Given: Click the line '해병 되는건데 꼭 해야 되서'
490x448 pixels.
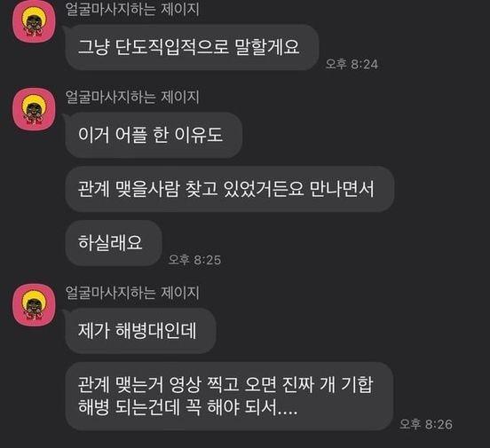Looking at the screenshot, I should [x=178, y=407].
